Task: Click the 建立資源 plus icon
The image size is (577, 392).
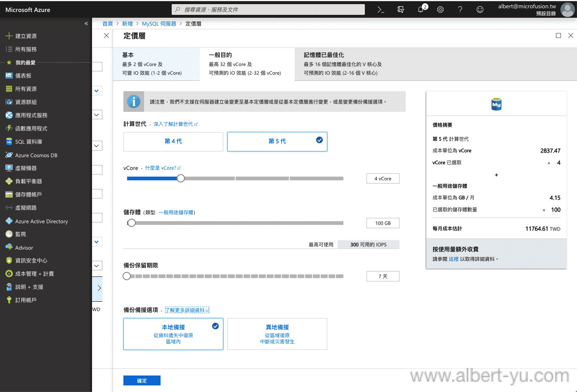Action: click(9, 36)
